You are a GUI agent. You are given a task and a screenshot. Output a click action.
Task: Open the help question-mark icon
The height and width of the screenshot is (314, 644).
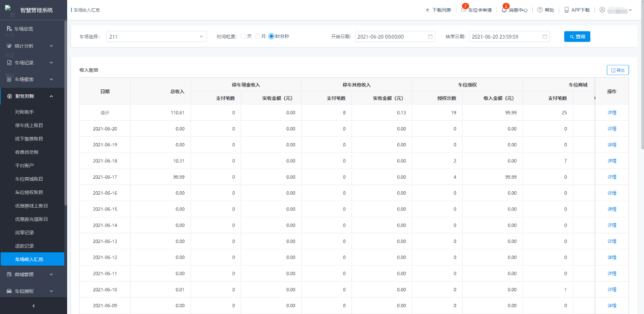coord(540,10)
